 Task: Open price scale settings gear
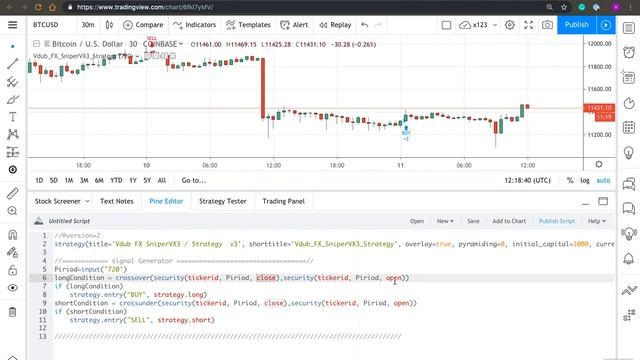599,164
